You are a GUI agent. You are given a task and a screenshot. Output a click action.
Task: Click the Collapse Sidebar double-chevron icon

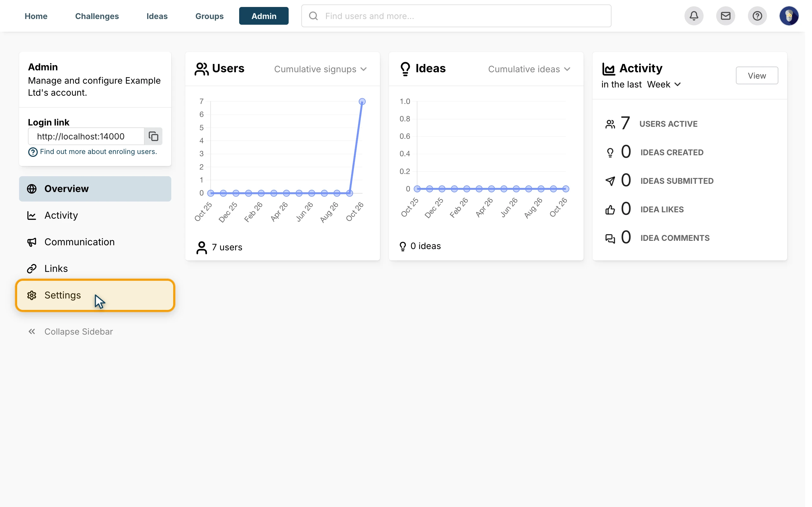coord(32,332)
